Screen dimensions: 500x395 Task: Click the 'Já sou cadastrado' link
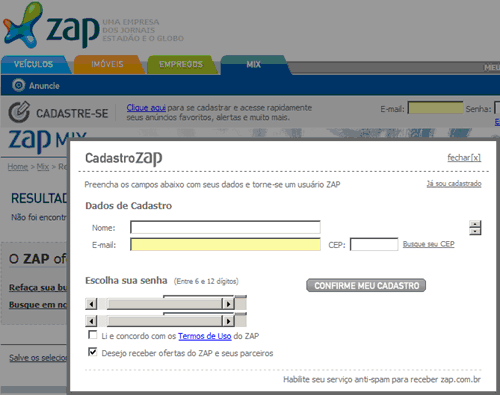pyautogui.click(x=454, y=184)
